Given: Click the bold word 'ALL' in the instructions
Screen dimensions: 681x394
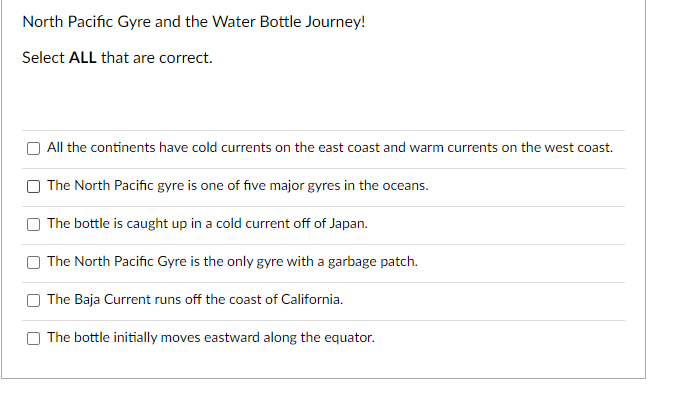Looking at the screenshot, I should [x=83, y=58].
